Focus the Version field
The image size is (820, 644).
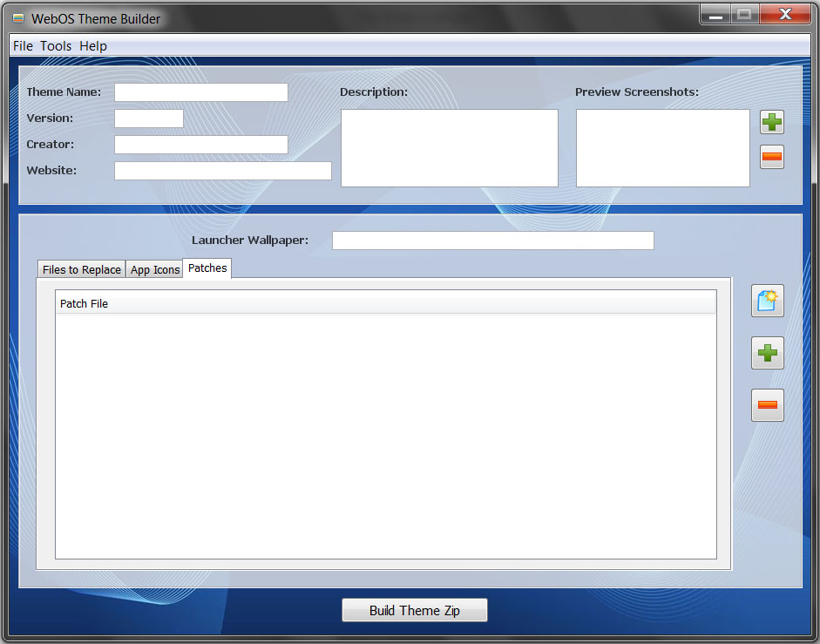pos(149,119)
